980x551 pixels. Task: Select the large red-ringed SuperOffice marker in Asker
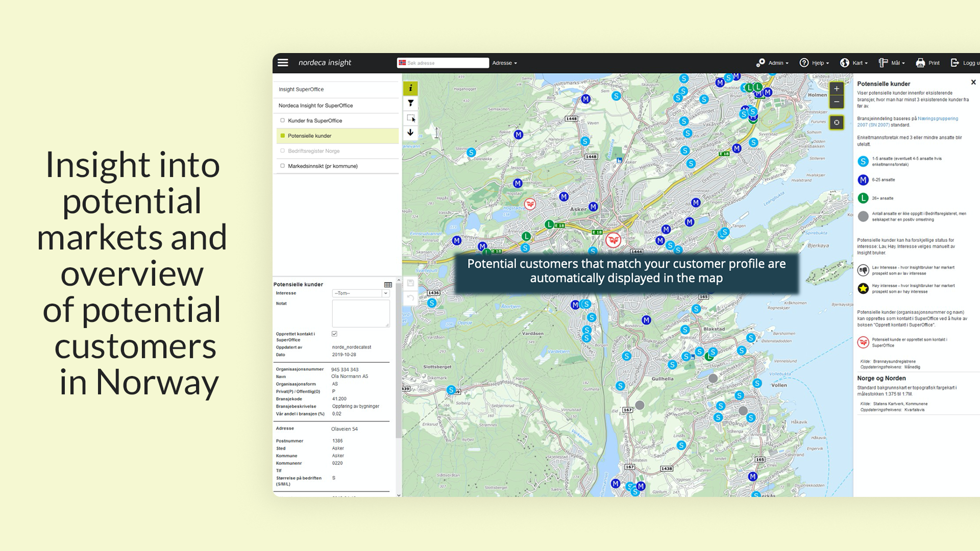[x=613, y=240]
